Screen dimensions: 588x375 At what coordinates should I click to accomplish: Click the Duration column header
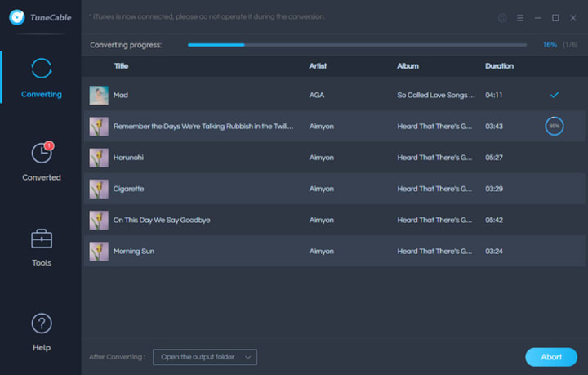click(x=499, y=66)
